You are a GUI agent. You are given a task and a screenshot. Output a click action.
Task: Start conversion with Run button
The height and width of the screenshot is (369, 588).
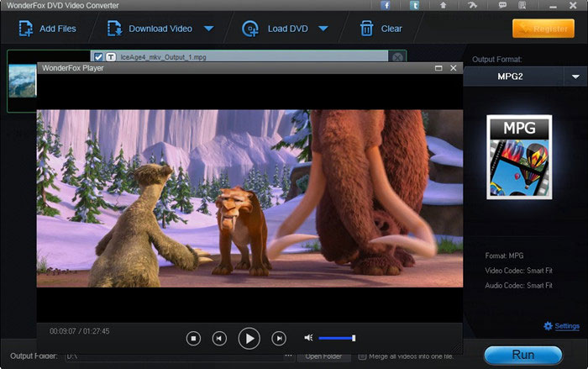point(523,355)
